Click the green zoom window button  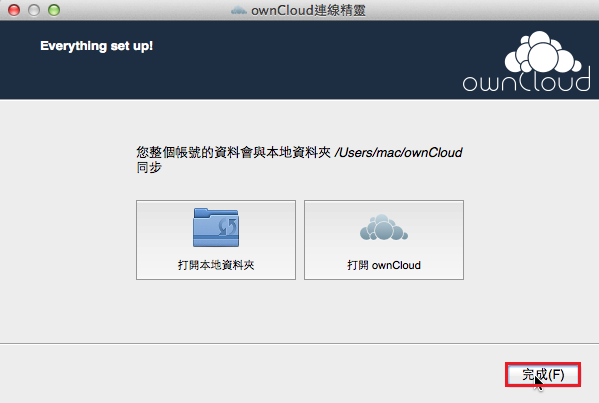[54, 10]
